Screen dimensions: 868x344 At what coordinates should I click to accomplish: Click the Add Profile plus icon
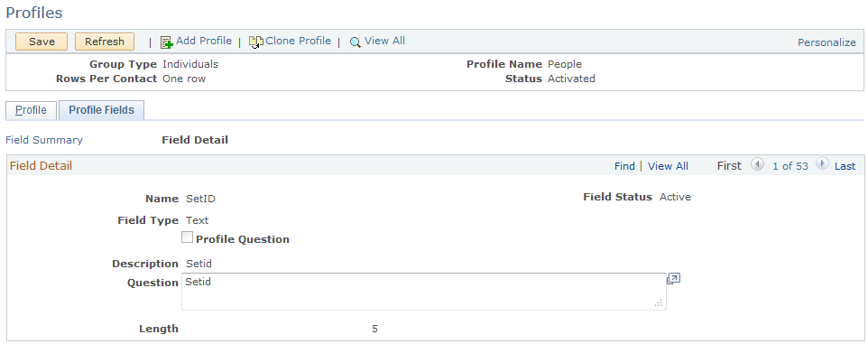coord(167,42)
